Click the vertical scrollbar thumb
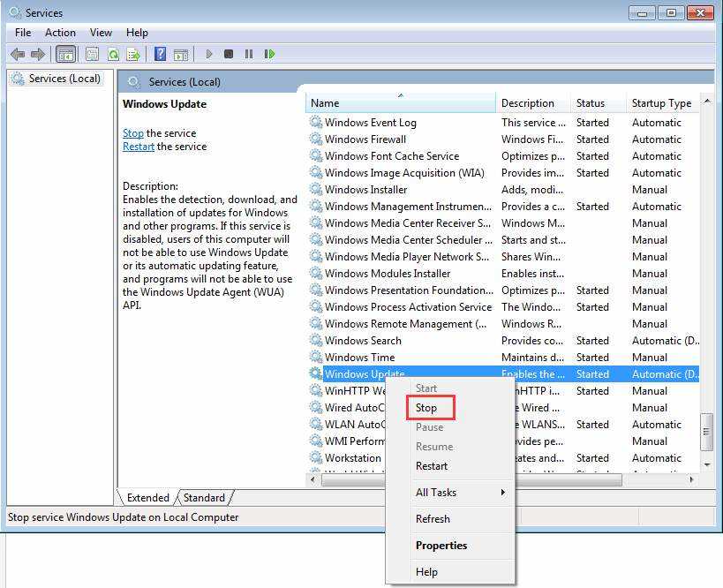Screen dimensions: 723x588 click(x=706, y=432)
